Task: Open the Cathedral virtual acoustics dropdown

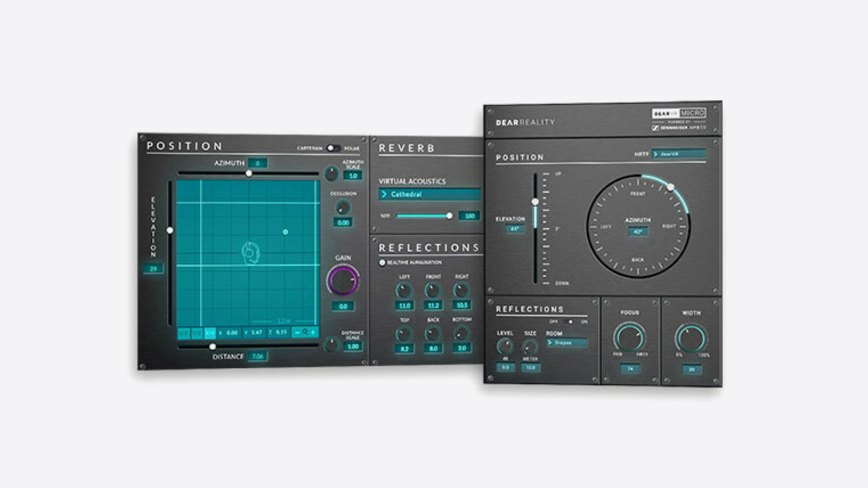Action: [x=429, y=194]
